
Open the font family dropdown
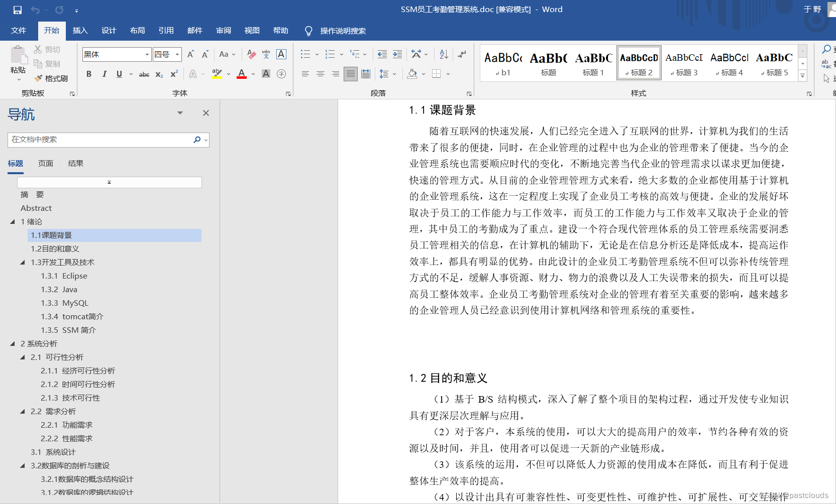[x=146, y=54]
